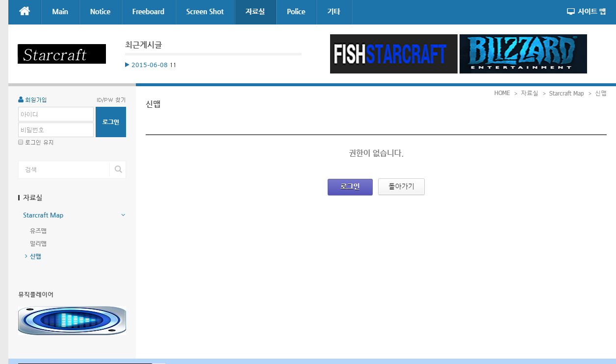Open the Blizzard Entertainment banner
Viewport: 616px width, 364px height.
pyautogui.click(x=523, y=54)
